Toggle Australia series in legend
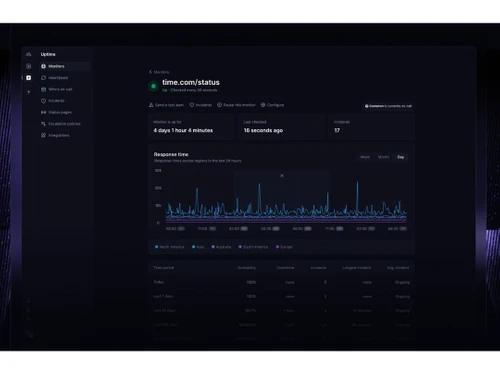The image size is (500, 375). [x=221, y=247]
